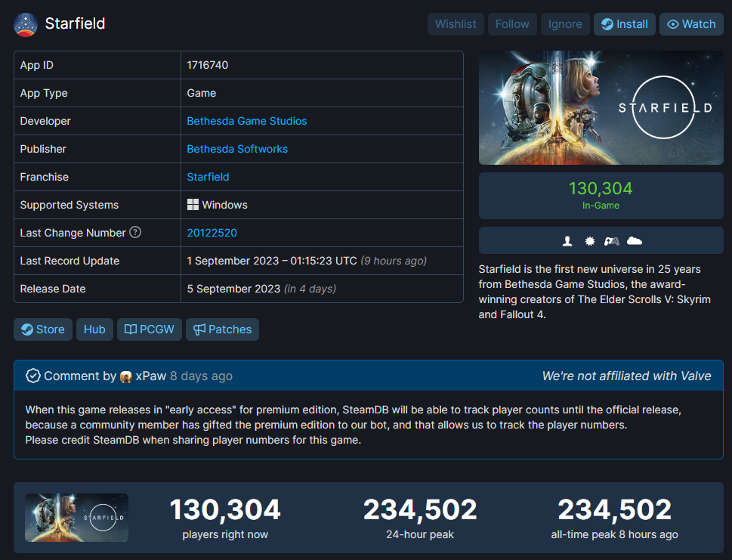Click xPaw's avatar in the comment header
The width and height of the screenshot is (732, 560).
click(126, 376)
